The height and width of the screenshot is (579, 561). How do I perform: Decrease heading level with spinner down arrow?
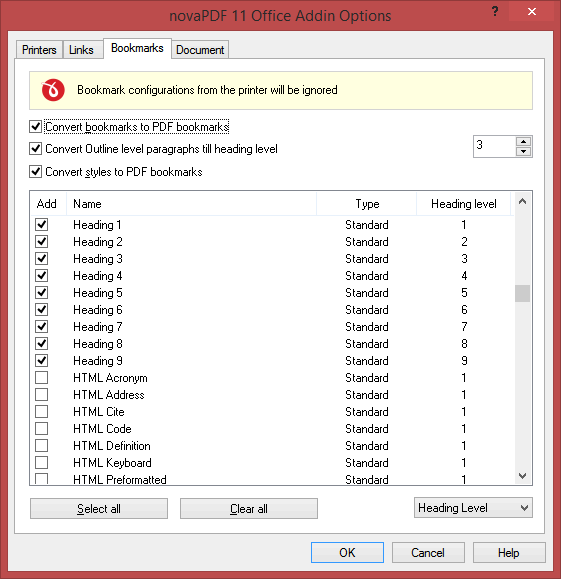[x=523, y=151]
